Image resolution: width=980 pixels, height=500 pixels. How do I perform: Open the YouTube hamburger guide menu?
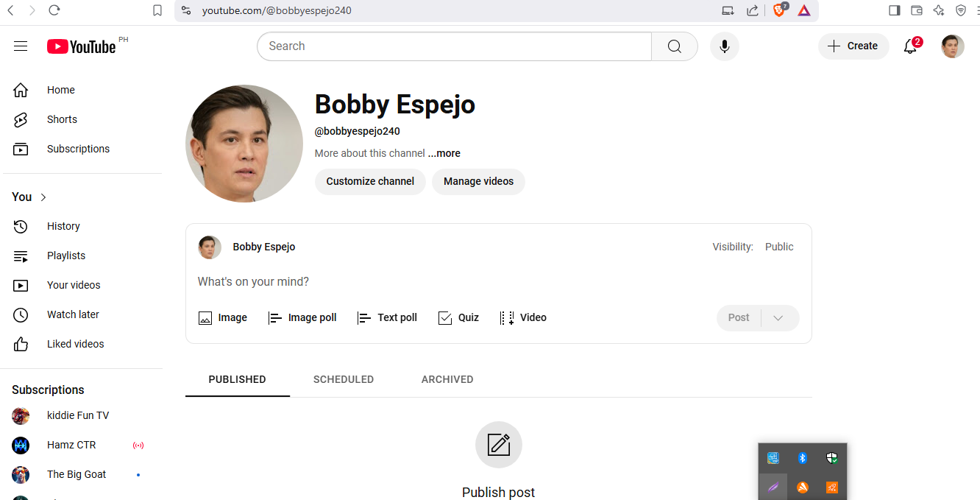[21, 46]
